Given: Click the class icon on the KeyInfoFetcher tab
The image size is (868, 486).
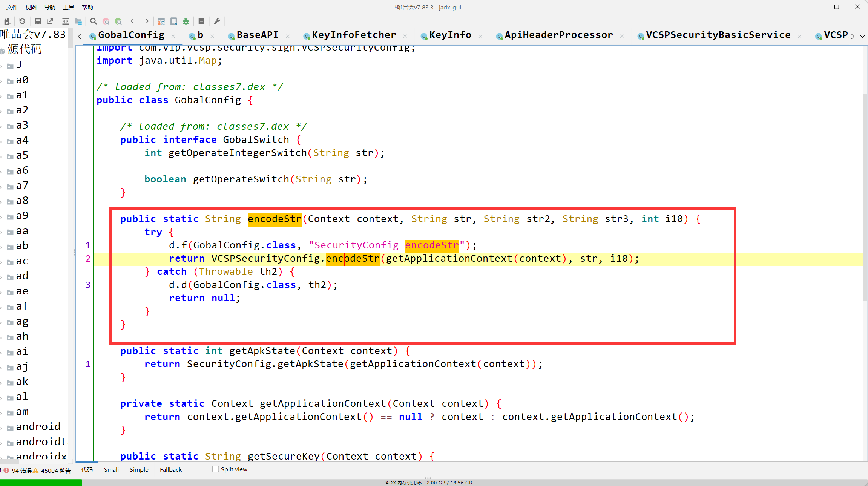Looking at the screenshot, I should pyautogui.click(x=307, y=36).
